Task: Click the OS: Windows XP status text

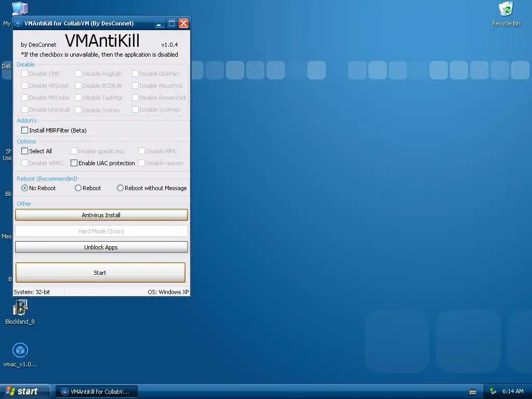Action: 168,292
